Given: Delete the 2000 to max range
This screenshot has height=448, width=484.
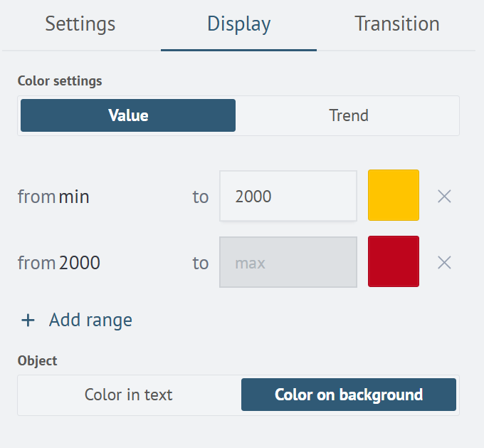Looking at the screenshot, I should point(444,263).
